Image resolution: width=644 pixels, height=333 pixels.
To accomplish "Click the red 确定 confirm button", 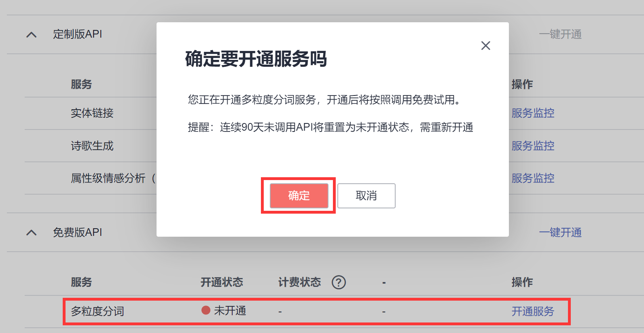I will pos(299,196).
